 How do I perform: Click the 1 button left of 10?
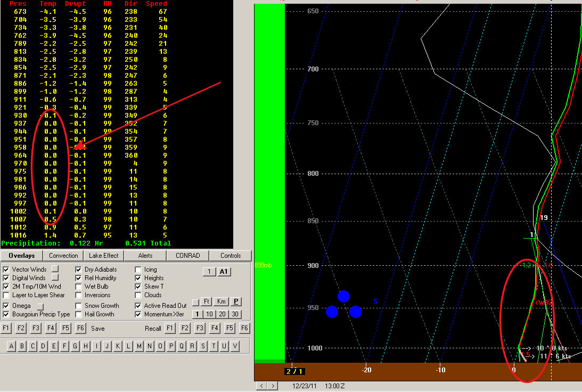tap(197, 314)
